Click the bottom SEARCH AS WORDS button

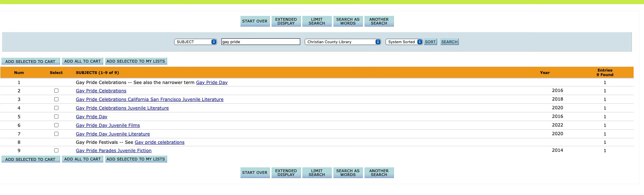[x=348, y=173]
